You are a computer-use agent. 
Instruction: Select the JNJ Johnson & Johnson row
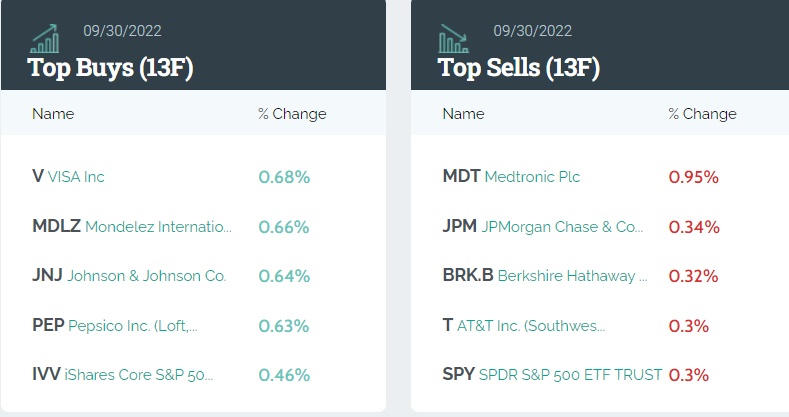[x=129, y=276]
